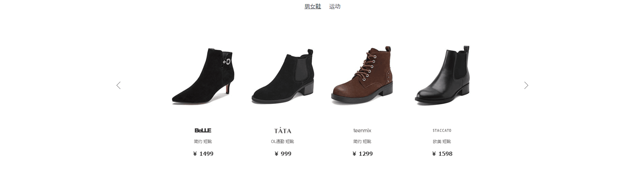Viewport: 644px width, 180px height.
Task: View the black leather Chelsea boot
Action: pos(442,75)
